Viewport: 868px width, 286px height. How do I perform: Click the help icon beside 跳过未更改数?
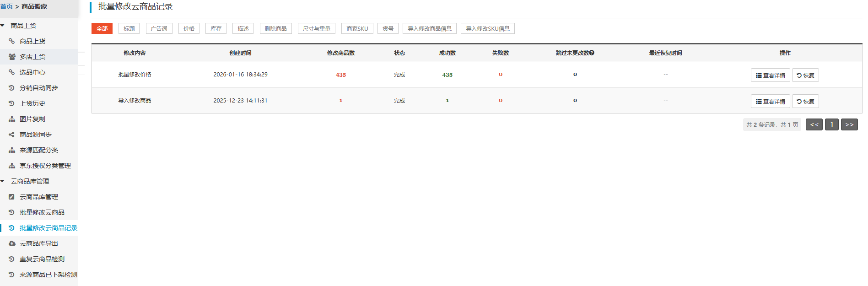592,53
